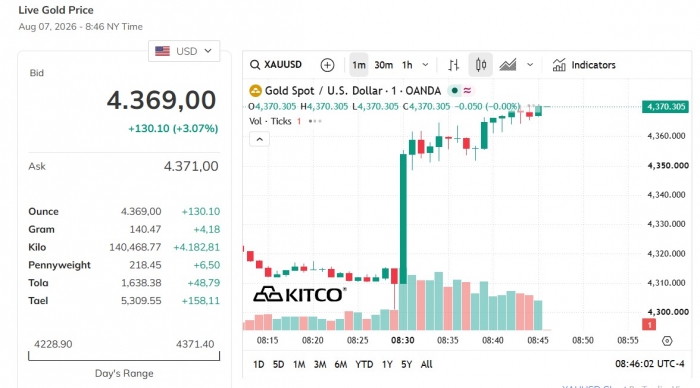Select the Bars chart style icon
This screenshot has width=700, height=388.
coord(454,65)
